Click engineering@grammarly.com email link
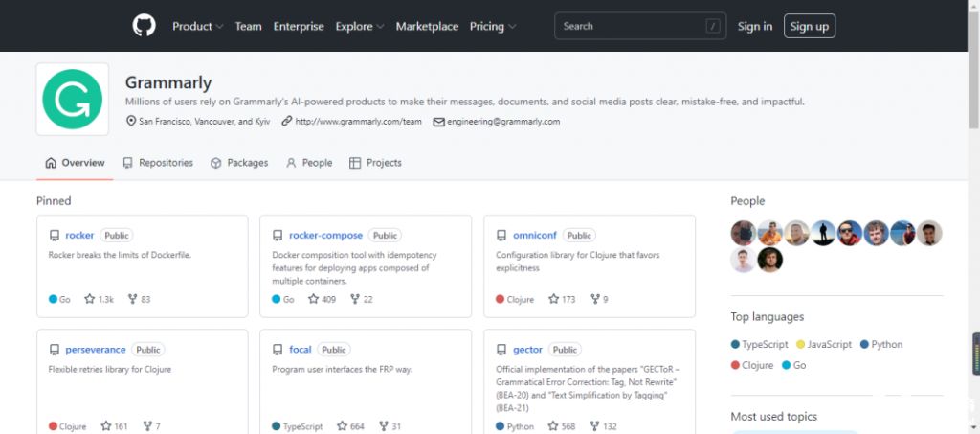Screen dimensions: 980x434 click(x=503, y=122)
